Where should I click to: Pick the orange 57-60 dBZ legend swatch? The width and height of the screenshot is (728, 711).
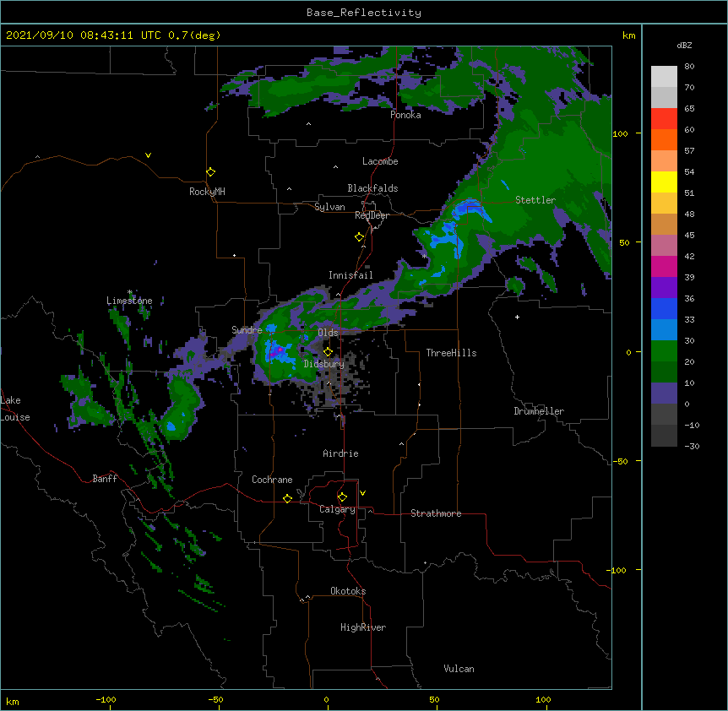664,139
